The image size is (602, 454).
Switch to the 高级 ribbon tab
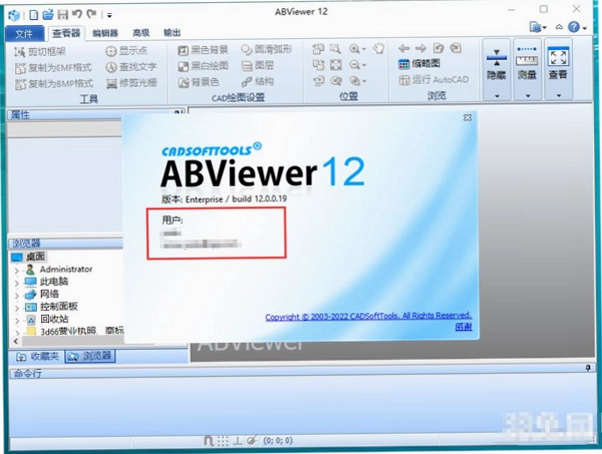point(141,33)
